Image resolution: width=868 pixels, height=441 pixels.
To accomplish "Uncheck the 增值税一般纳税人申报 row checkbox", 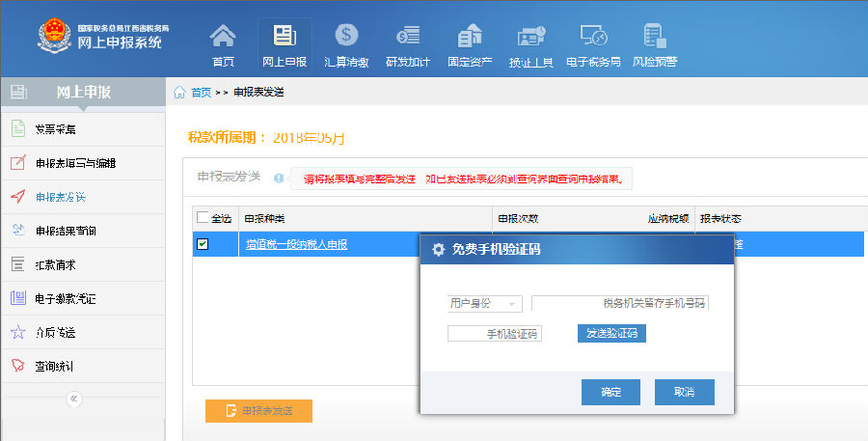I will 202,245.
